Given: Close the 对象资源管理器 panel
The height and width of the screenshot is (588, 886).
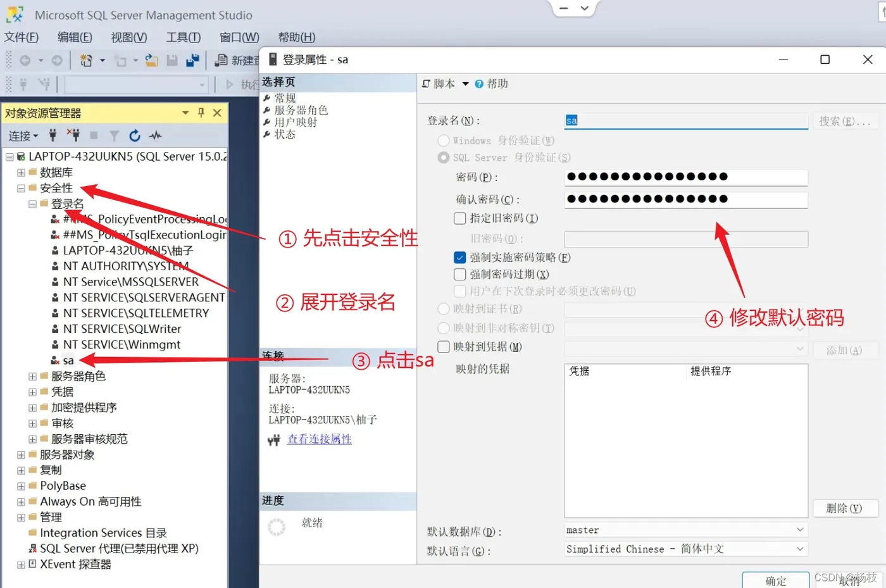Looking at the screenshot, I should click(x=217, y=113).
